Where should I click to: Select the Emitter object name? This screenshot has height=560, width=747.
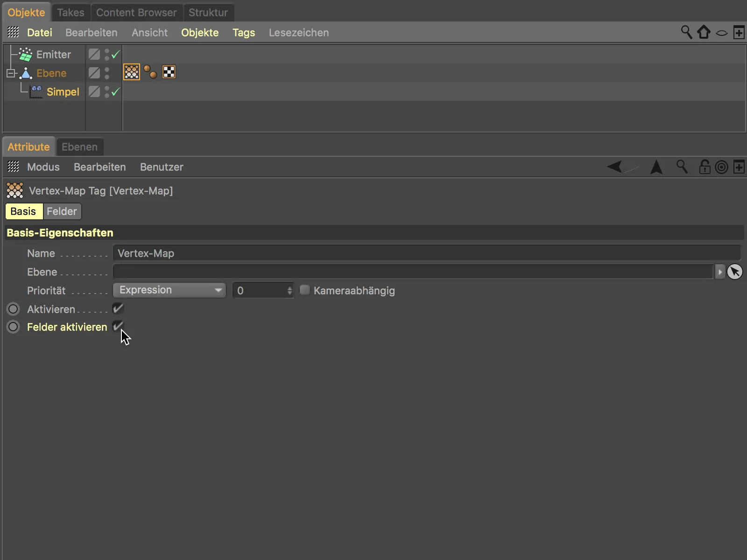[x=54, y=55]
